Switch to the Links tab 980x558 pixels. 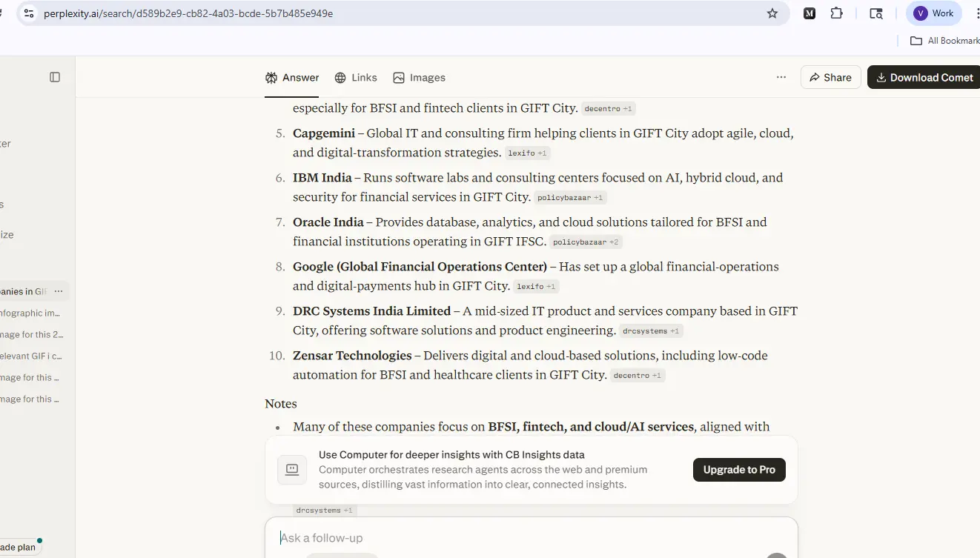356,78
